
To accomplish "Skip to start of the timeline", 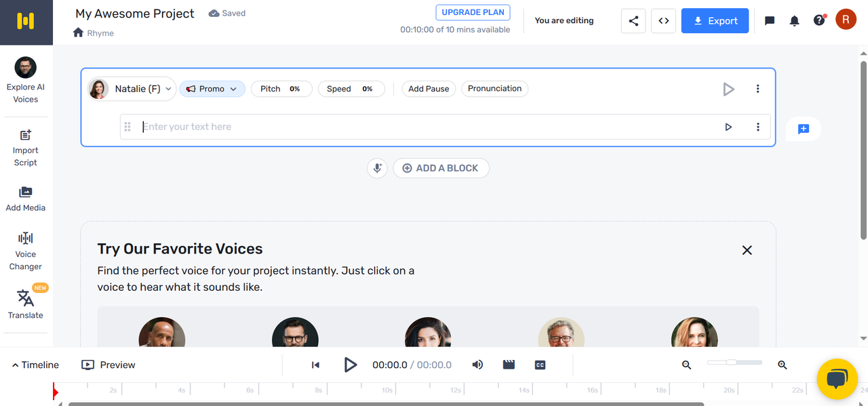I will (x=315, y=365).
